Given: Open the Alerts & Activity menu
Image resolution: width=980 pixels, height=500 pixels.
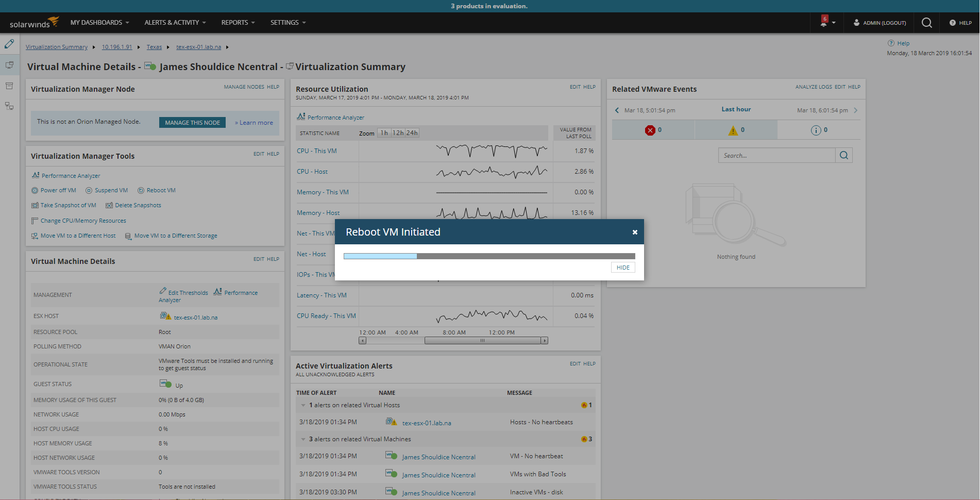Looking at the screenshot, I should tap(175, 23).
